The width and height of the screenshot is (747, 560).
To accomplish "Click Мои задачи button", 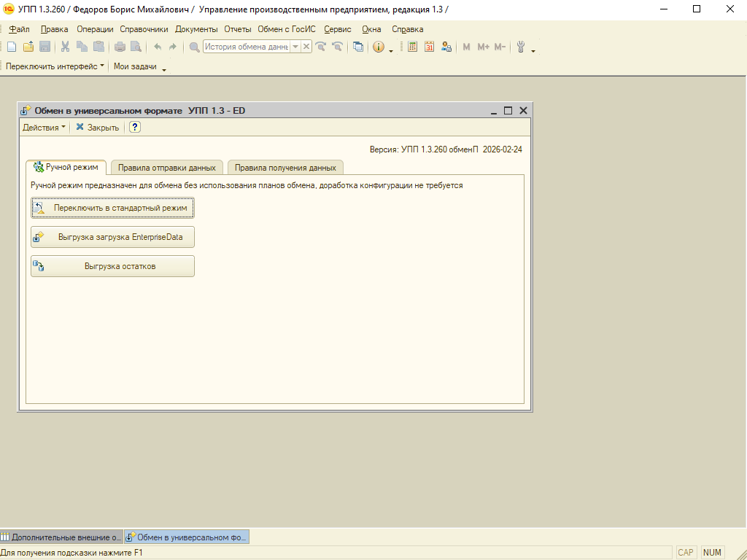I will pos(135,66).
